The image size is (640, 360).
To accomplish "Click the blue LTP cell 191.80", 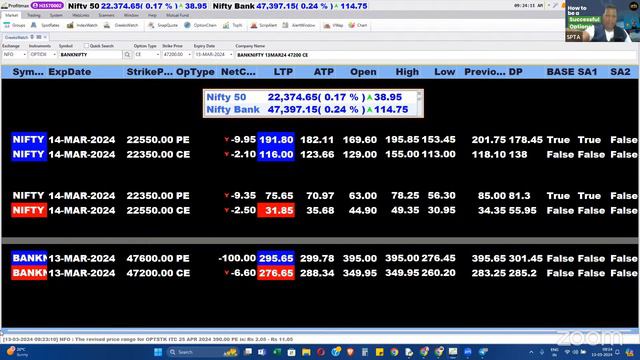I will pyautogui.click(x=276, y=140).
